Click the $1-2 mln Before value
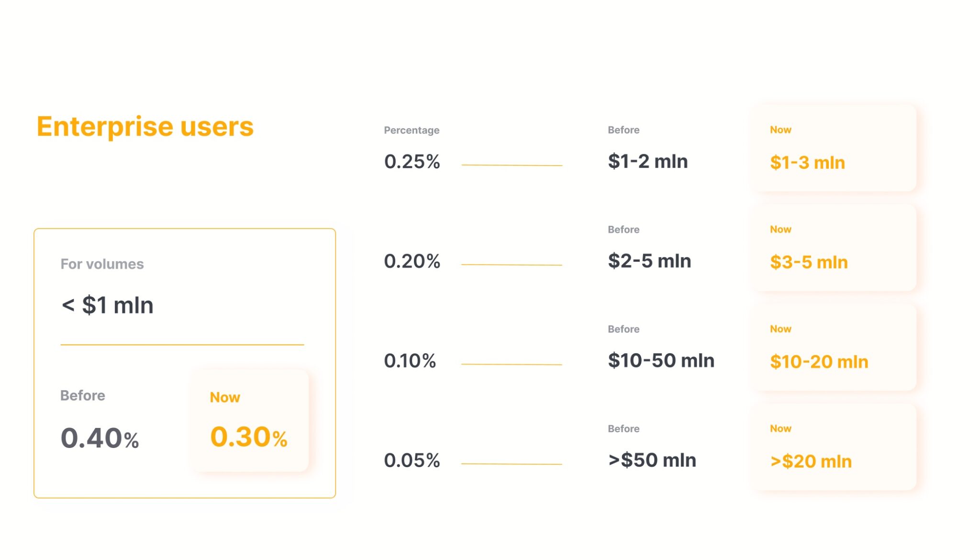This screenshot has height=560, width=980. [x=648, y=162]
